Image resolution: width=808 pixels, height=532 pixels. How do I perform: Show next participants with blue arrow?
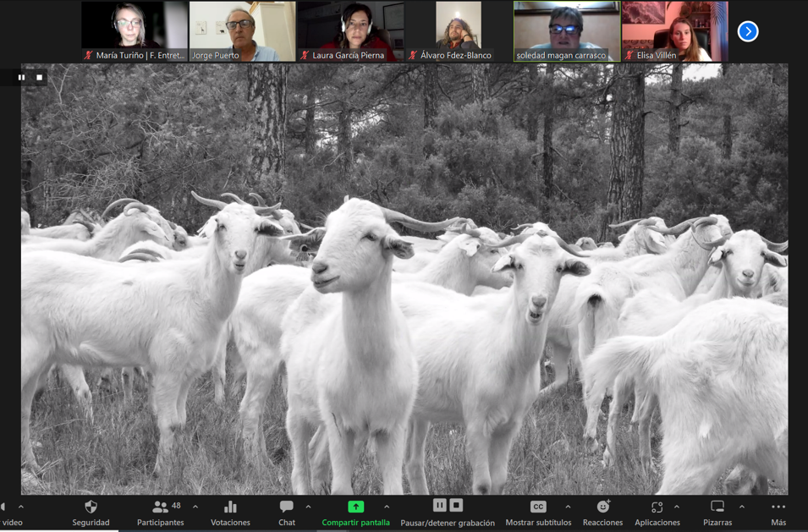pyautogui.click(x=748, y=31)
